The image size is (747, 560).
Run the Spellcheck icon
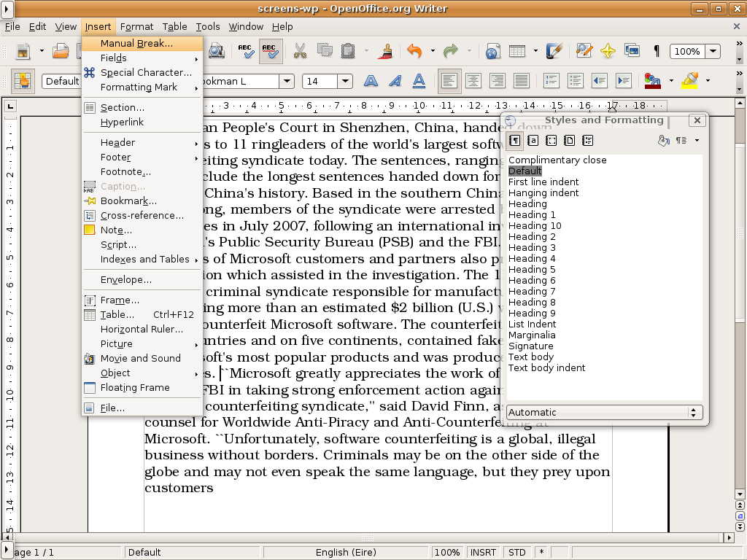pos(246,51)
